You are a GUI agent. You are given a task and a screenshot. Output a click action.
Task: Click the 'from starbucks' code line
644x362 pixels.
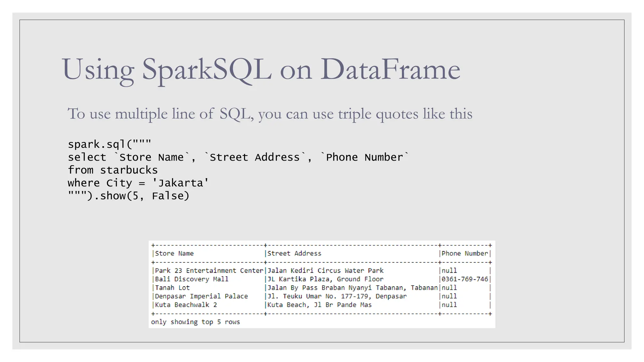point(113,170)
